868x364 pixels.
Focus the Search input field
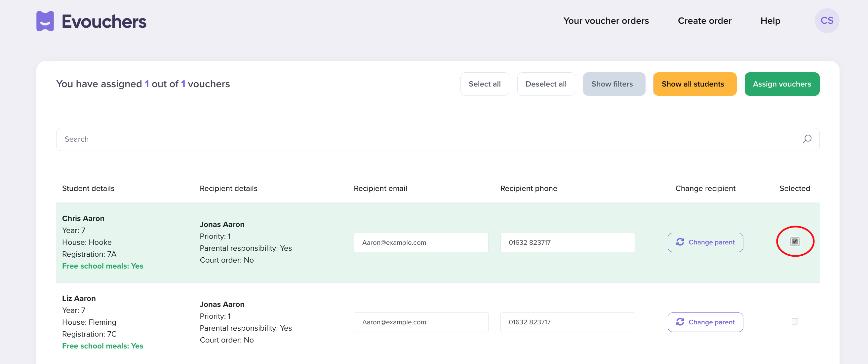click(x=437, y=139)
